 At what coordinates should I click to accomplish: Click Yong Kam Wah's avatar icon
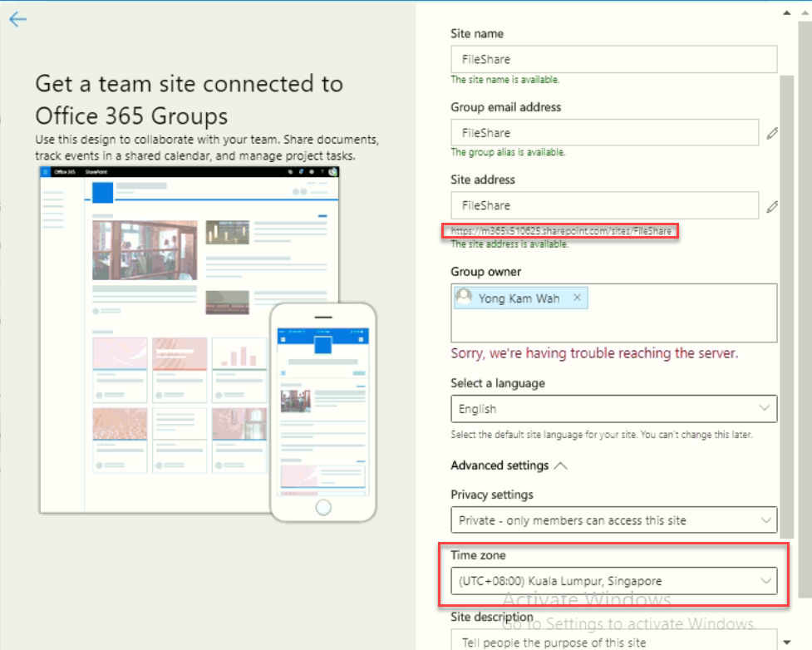tap(463, 297)
